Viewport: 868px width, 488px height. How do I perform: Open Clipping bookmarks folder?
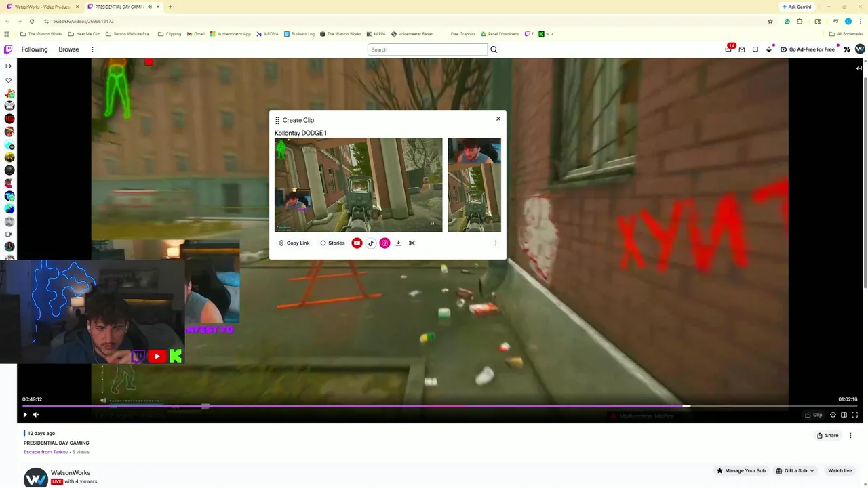click(170, 33)
